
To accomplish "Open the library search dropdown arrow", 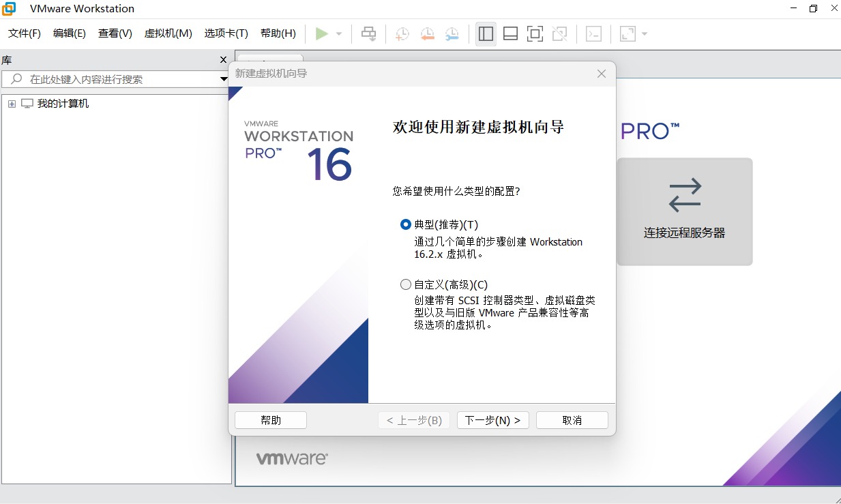I will [224, 79].
